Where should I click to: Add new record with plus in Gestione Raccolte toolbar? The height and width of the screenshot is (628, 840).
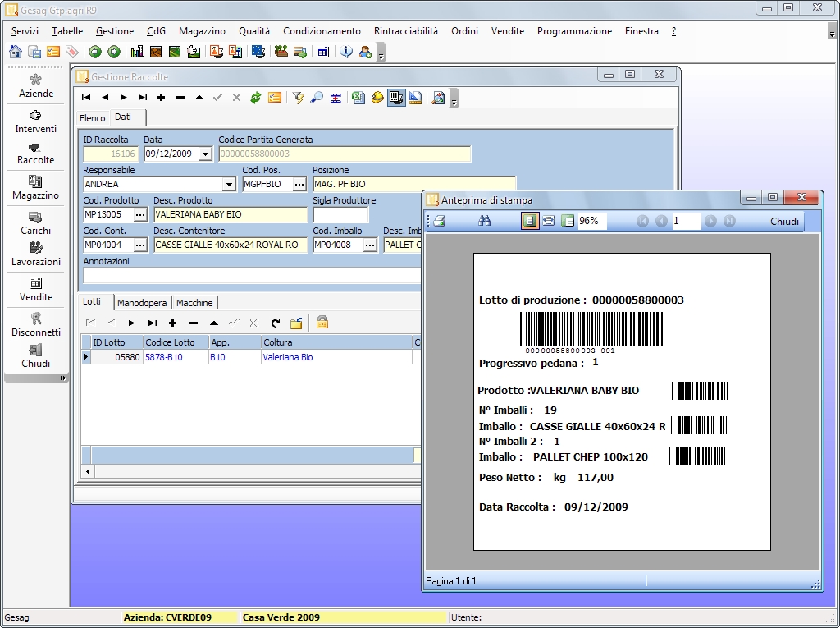(x=162, y=98)
